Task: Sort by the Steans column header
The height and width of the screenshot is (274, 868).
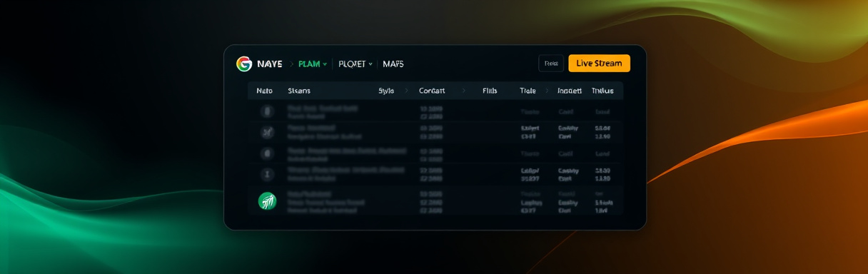Action: pos(299,91)
